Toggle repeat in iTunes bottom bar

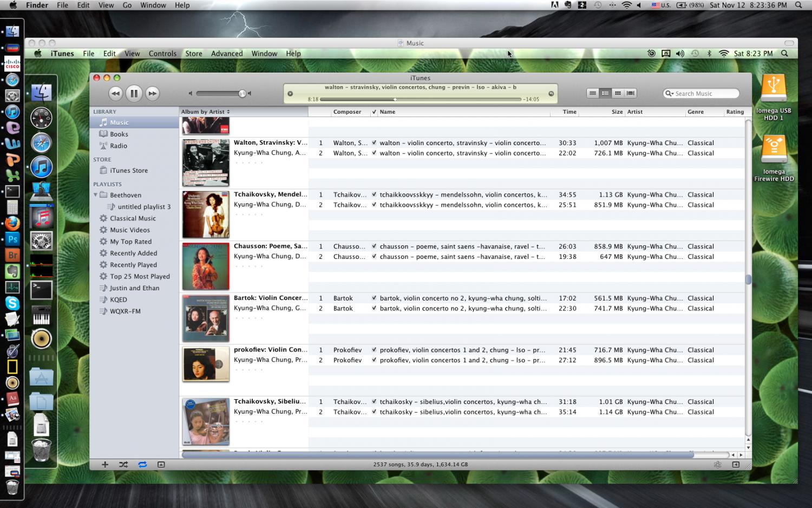(x=142, y=465)
